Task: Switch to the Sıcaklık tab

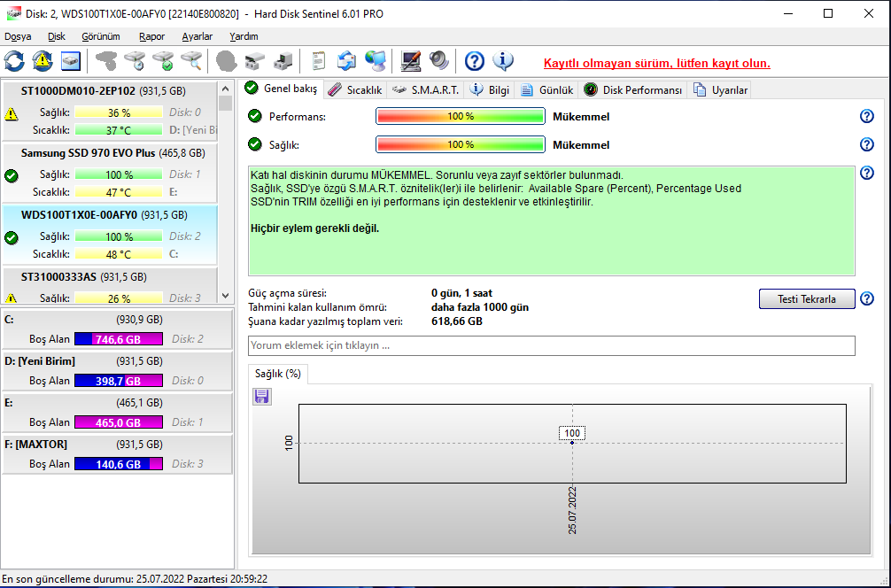Action: coord(354,89)
